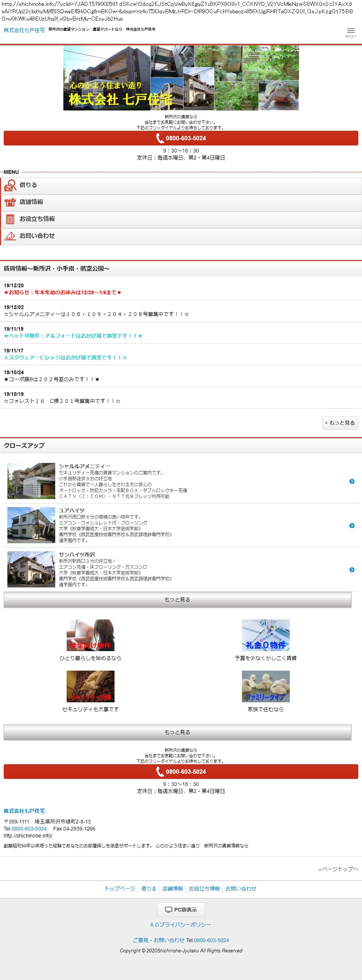Switch to PC版表示 view
Viewport: 362px width, 980px height.
click(x=181, y=909)
